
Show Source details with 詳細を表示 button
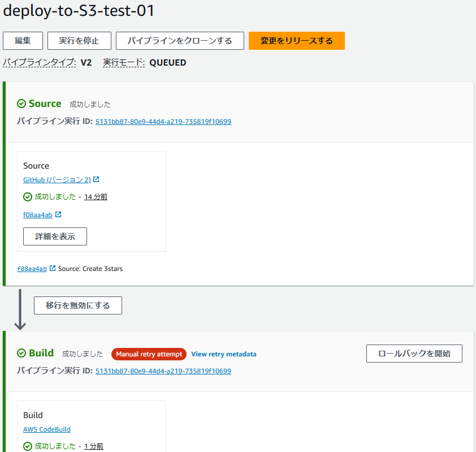(x=55, y=236)
